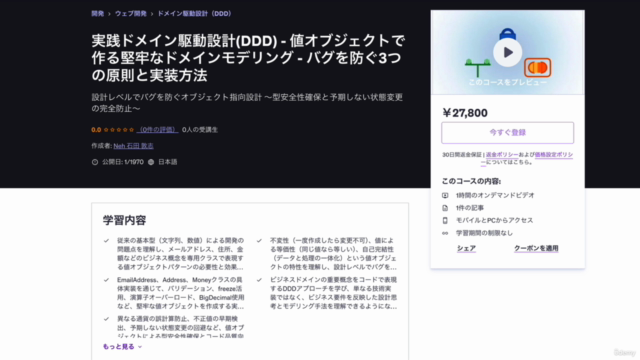The width and height of the screenshot is (640, 360).
Task: Click the mobile icon beside モバイルとPCからアクセス
Action: (445, 220)
